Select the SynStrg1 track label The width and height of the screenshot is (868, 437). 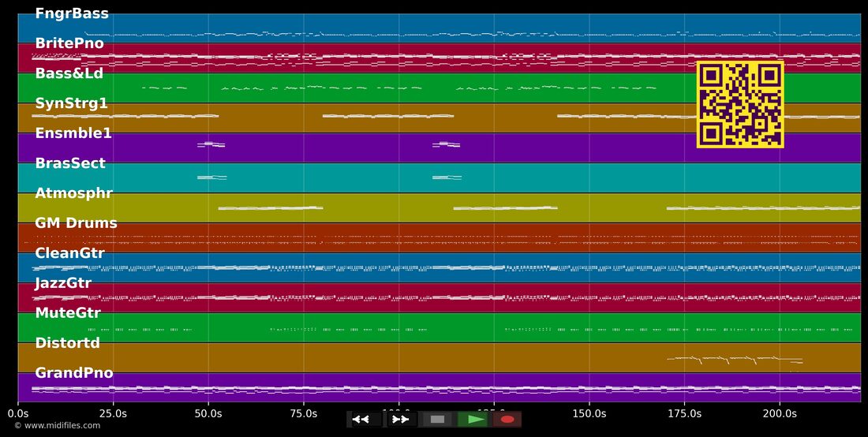coord(71,103)
